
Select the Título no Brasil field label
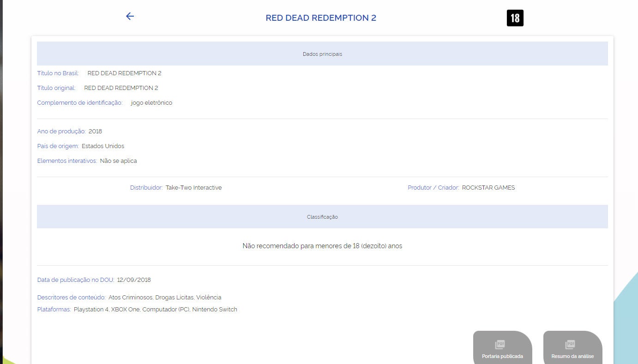57,73
